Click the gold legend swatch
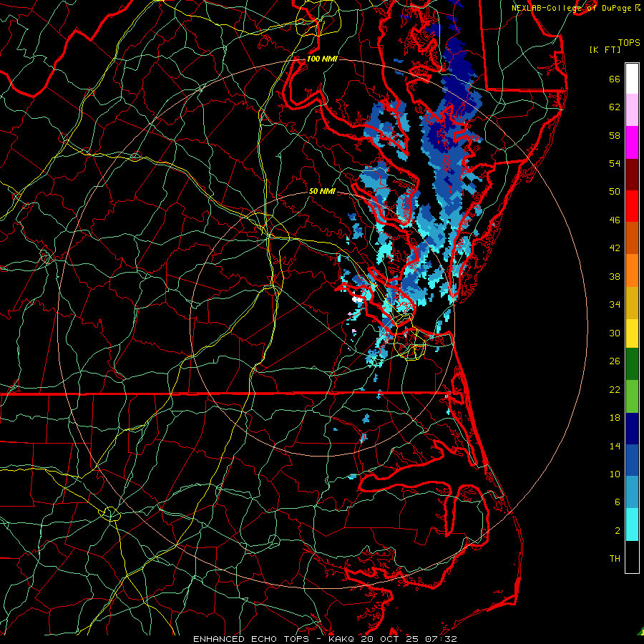The image size is (644, 644). (632, 303)
